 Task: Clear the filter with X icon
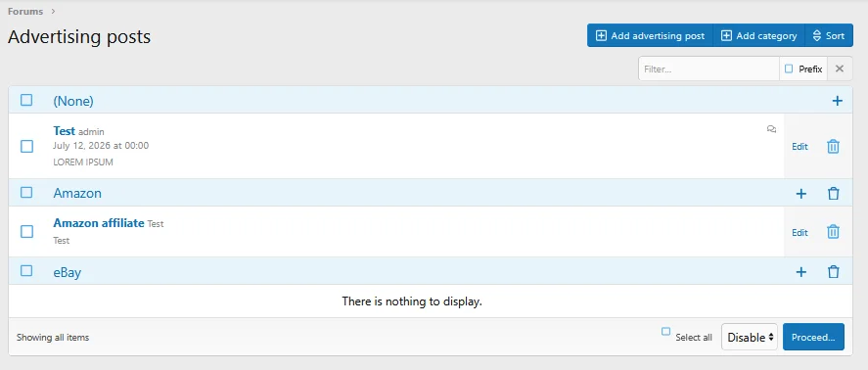tap(840, 69)
